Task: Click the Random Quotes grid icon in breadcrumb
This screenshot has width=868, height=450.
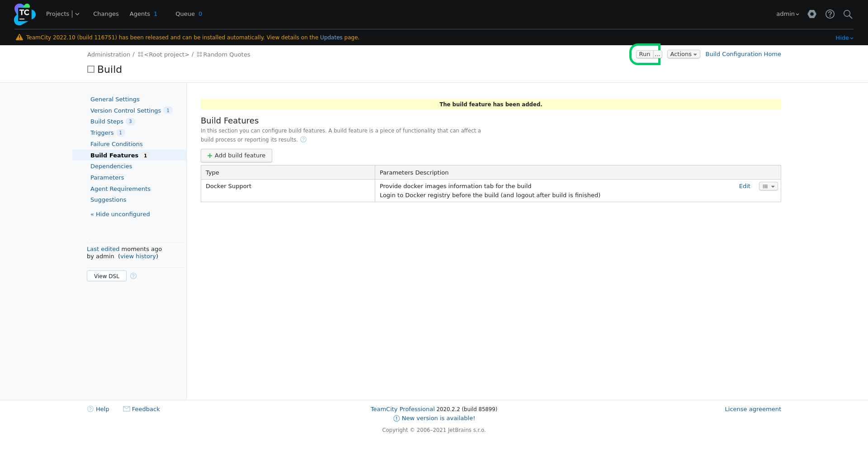Action: (x=199, y=54)
